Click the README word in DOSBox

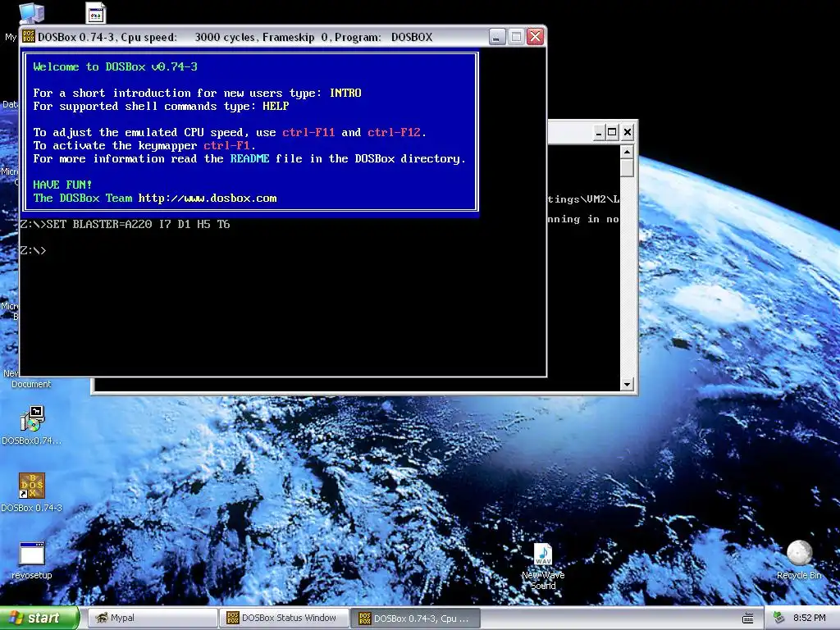pyautogui.click(x=249, y=158)
